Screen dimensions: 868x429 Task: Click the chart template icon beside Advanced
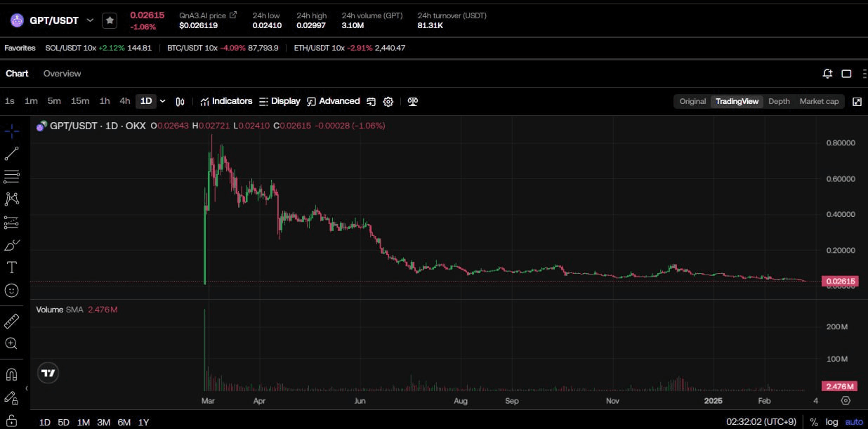tap(371, 101)
